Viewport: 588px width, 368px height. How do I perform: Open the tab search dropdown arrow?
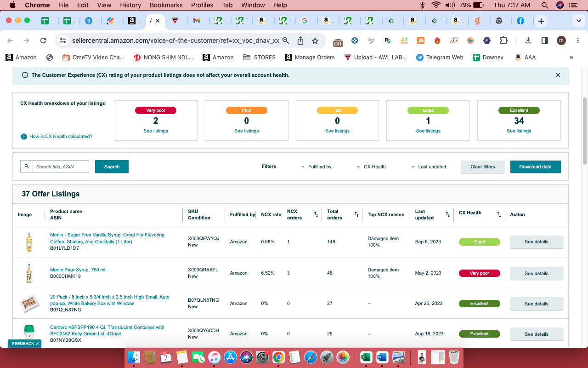579,21
